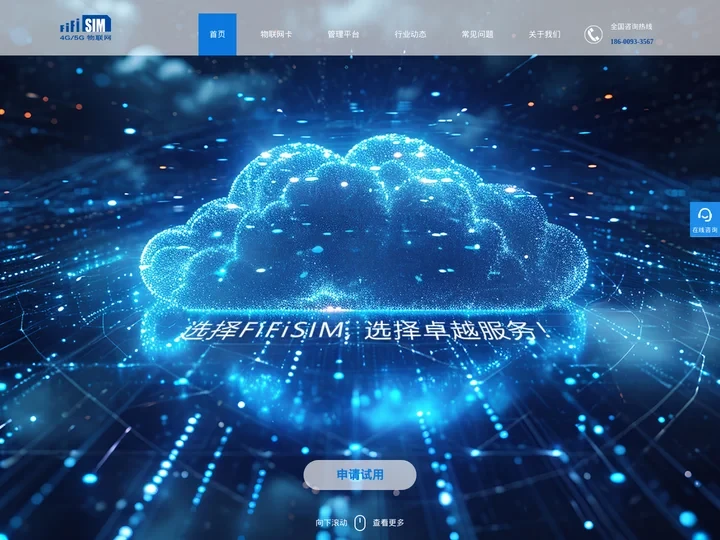Click the mouse scroll indicator icon
Image resolution: width=720 pixels, height=540 pixels.
[x=360, y=523]
